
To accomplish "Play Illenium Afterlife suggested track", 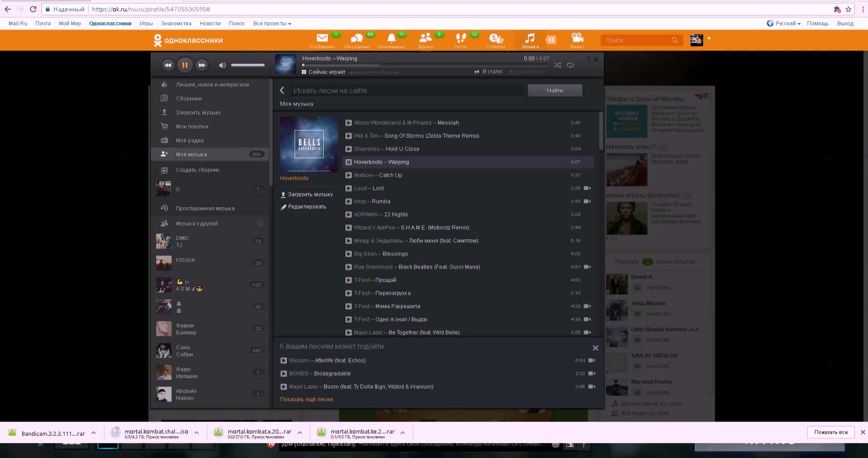I will point(284,360).
